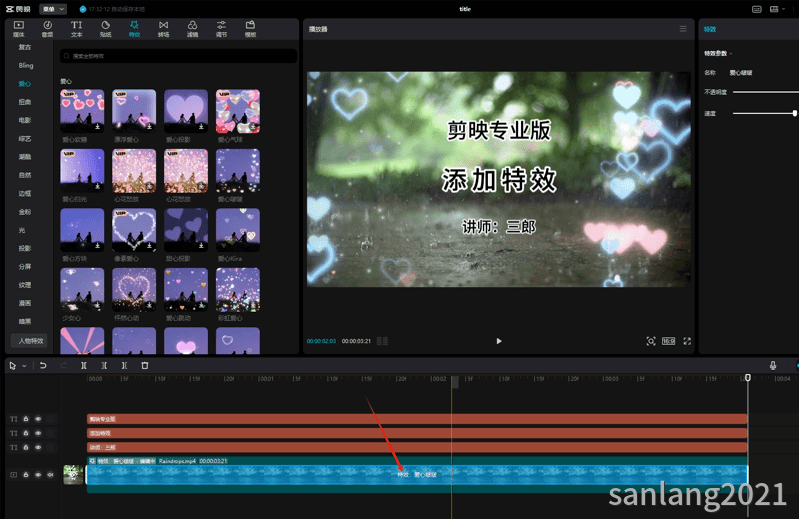This screenshot has height=519, width=799.
Task: Split the clip at the playhead
Action: 84,366
